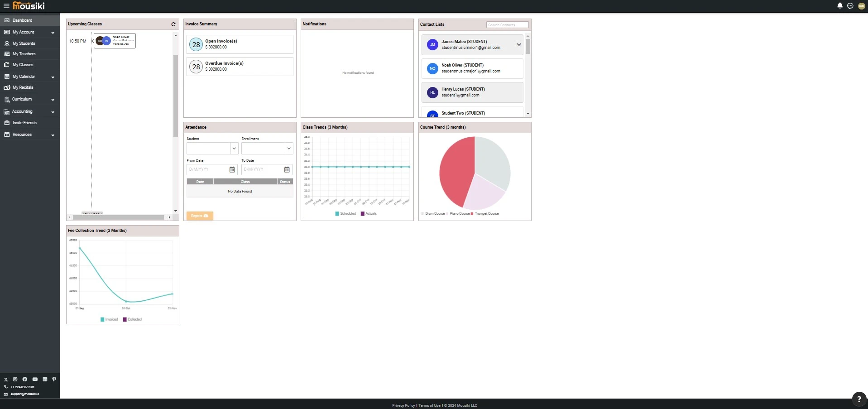Toggle the hamburger sidebar menu
The image size is (868, 409).
pyautogui.click(x=6, y=6)
